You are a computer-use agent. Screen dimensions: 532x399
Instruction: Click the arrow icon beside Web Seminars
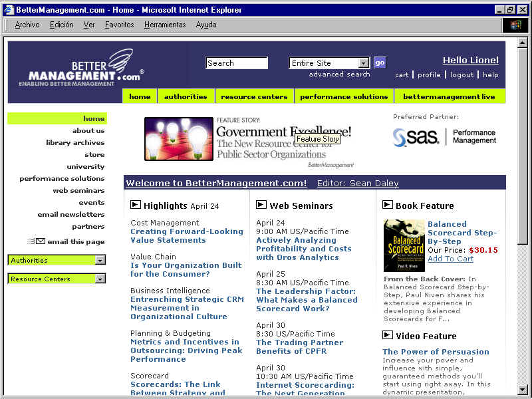[261, 205]
